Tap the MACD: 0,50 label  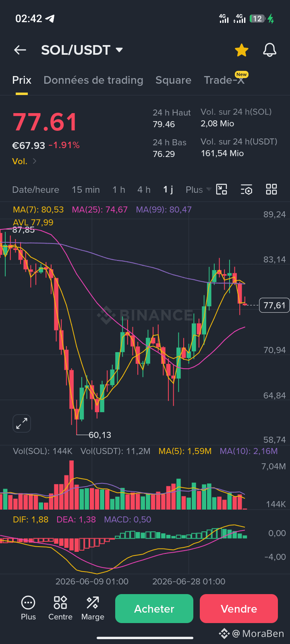[128, 520]
